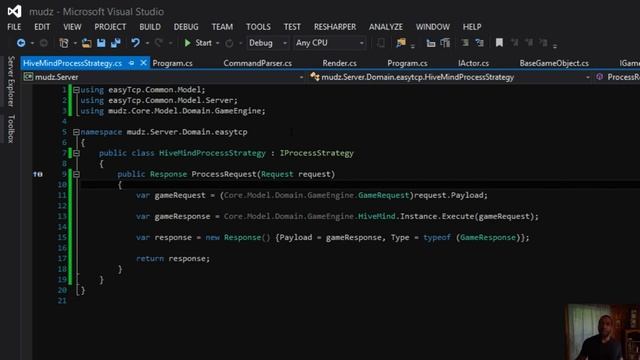Open the TEST menu
This screenshot has width=640, height=360.
[292, 27]
